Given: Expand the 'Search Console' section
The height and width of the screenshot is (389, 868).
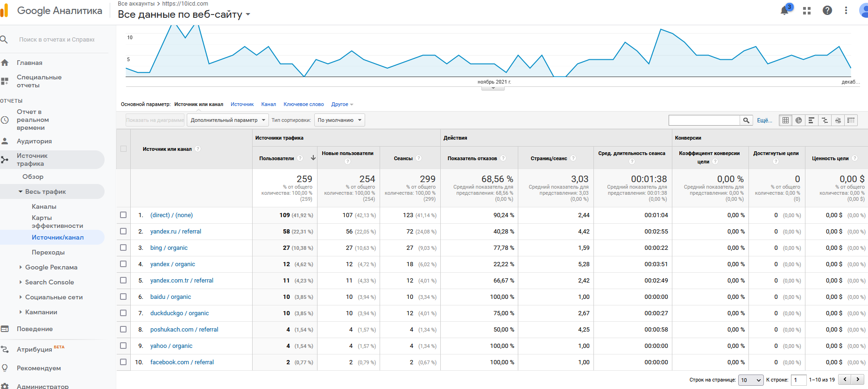Looking at the screenshot, I should point(21,282).
